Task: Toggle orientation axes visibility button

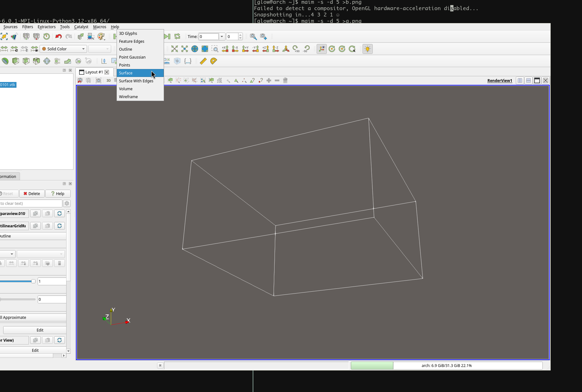Action: click(321, 49)
